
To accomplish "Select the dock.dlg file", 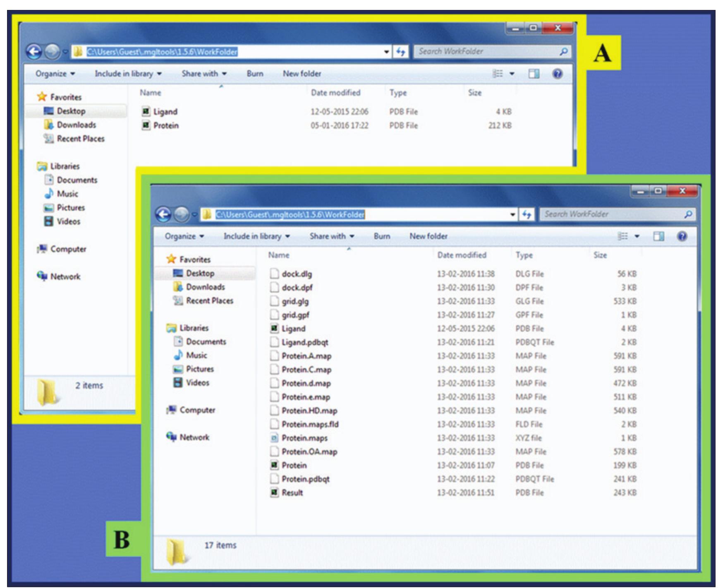I will pos(297,274).
